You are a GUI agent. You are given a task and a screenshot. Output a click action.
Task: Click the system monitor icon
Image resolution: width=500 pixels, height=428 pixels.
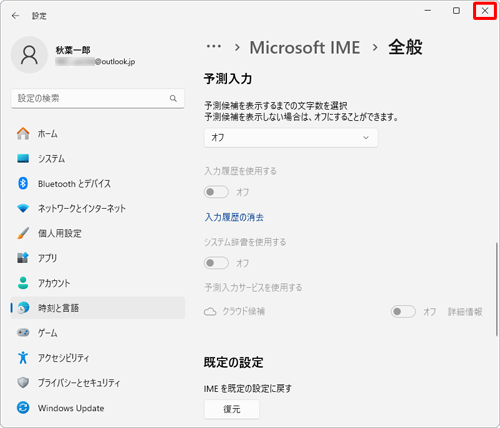[23, 158]
